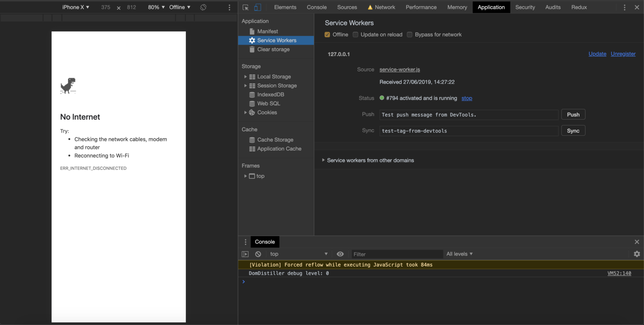Click the inspect element selector icon
Viewport: 644px width, 325px height.
tap(246, 7)
